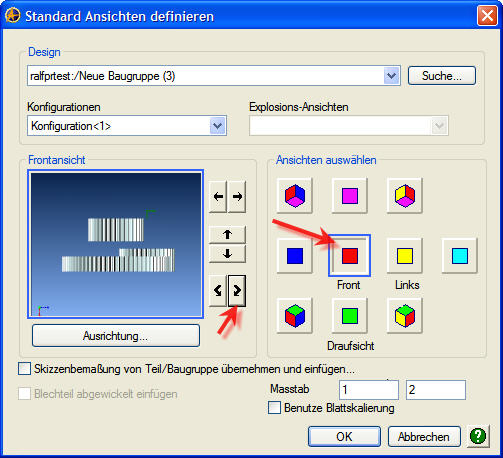Open the Explosions-Ansichten dropdown
This screenshot has width=503, height=458.
click(x=439, y=126)
